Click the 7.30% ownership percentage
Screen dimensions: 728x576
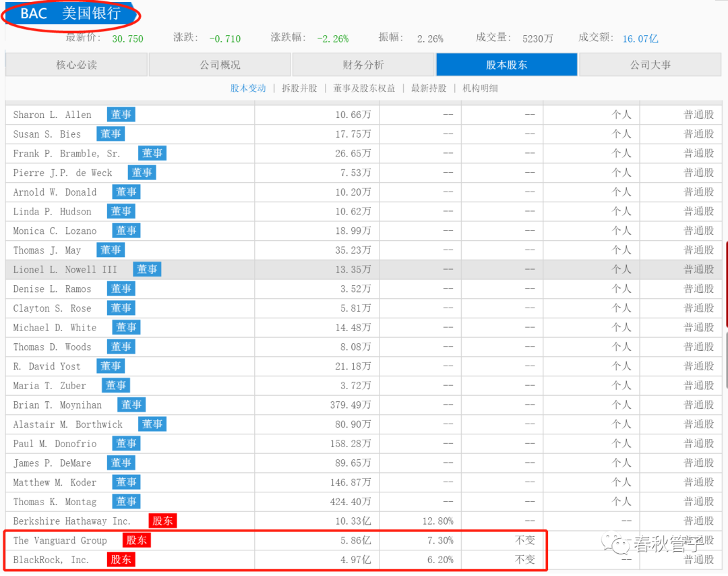click(440, 541)
